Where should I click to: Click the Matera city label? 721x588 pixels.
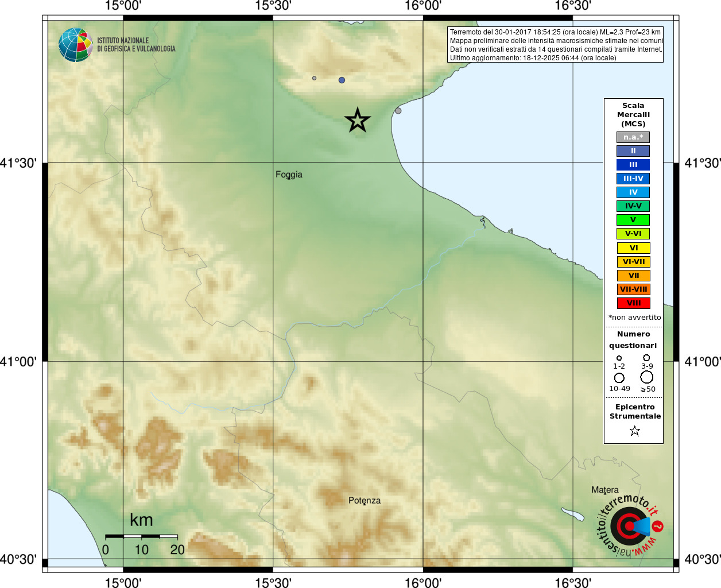[x=605, y=490]
